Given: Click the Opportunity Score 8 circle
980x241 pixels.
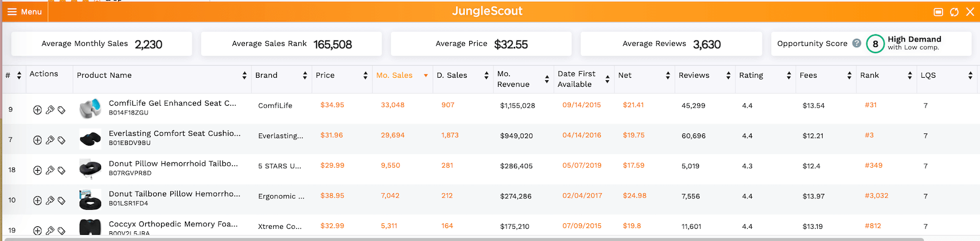Looking at the screenshot, I should 875,44.
